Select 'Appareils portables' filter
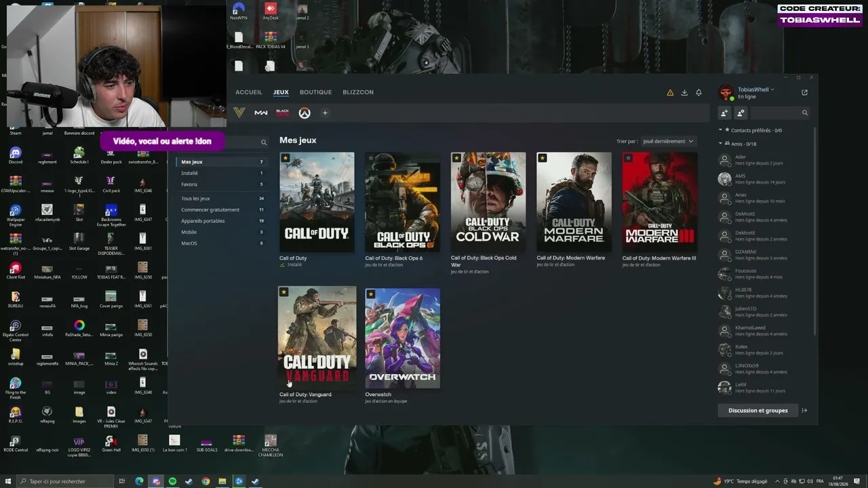This screenshot has width=868, height=488. (x=221, y=221)
